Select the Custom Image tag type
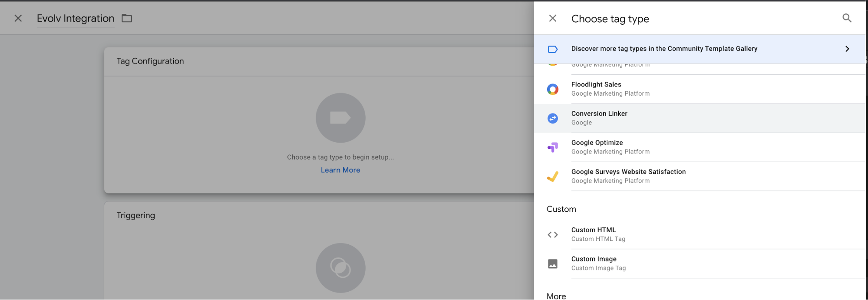 click(x=700, y=264)
